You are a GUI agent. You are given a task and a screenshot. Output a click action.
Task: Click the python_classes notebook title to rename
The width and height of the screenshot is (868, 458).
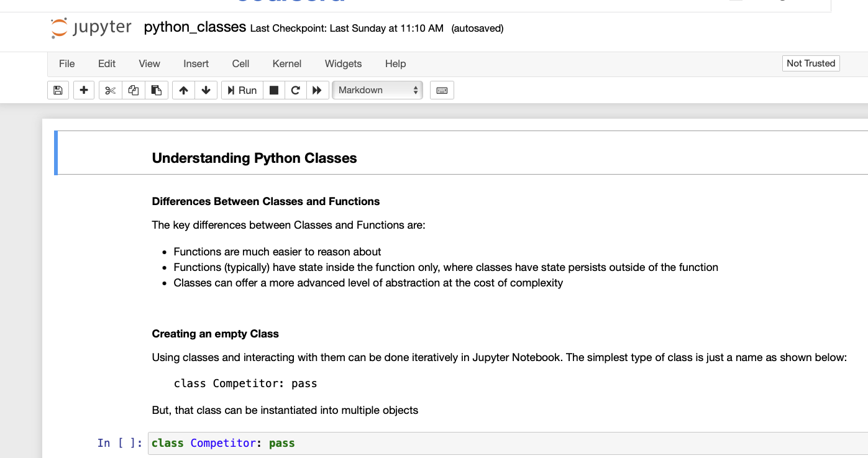pos(194,27)
